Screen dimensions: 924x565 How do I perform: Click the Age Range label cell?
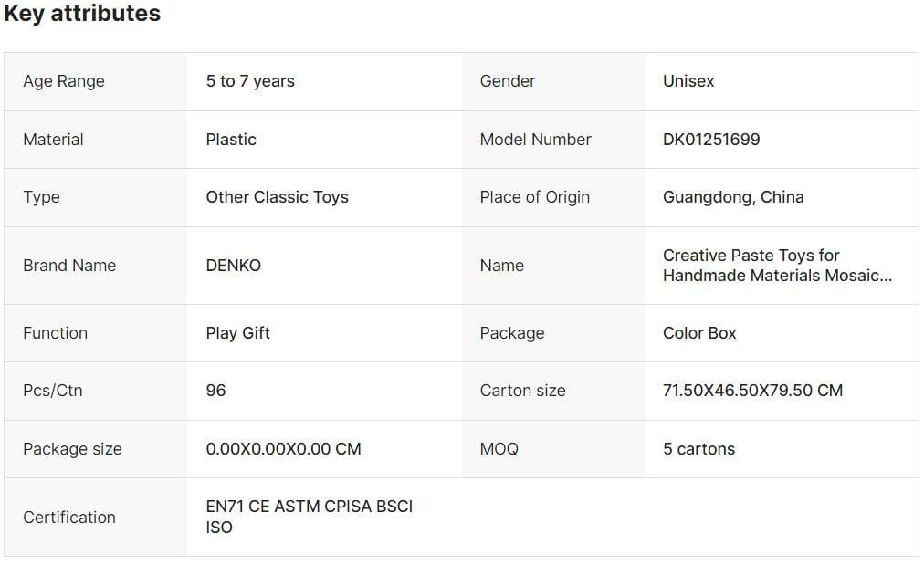[64, 81]
